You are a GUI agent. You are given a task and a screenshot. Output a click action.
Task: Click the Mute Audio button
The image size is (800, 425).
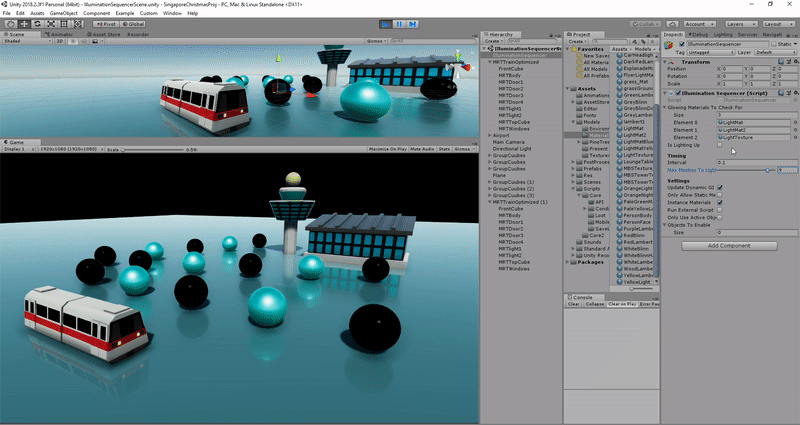point(422,149)
